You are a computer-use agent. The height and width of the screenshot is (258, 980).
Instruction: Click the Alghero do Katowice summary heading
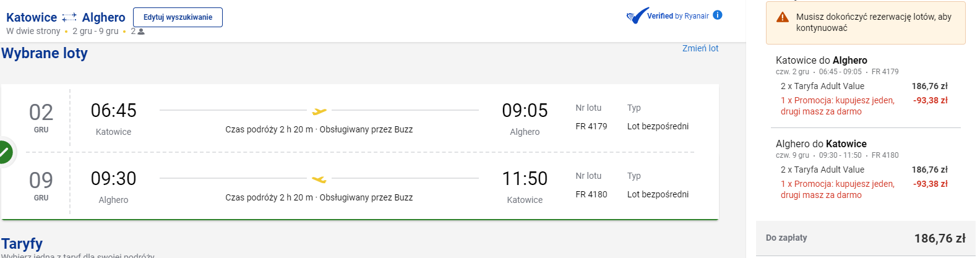coord(821,144)
